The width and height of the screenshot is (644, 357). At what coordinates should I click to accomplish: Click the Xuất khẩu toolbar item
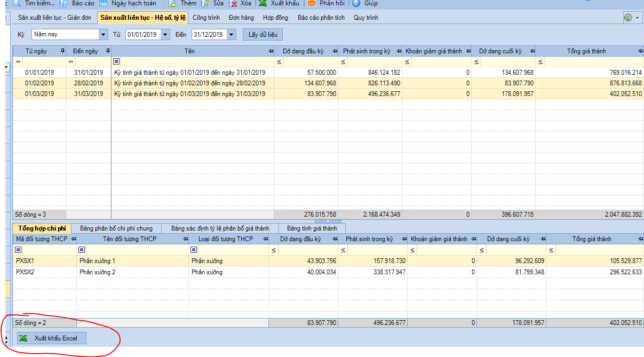pyautogui.click(x=279, y=3)
